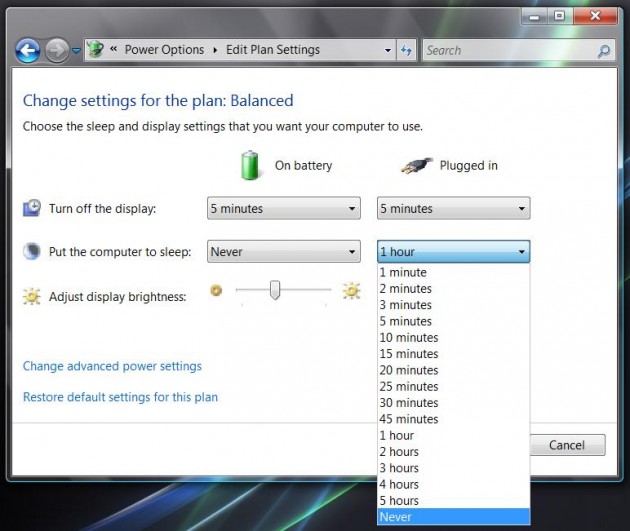Image resolution: width=630 pixels, height=531 pixels.
Task: Choose 25 minutes from sleep list
Action: (x=454, y=386)
